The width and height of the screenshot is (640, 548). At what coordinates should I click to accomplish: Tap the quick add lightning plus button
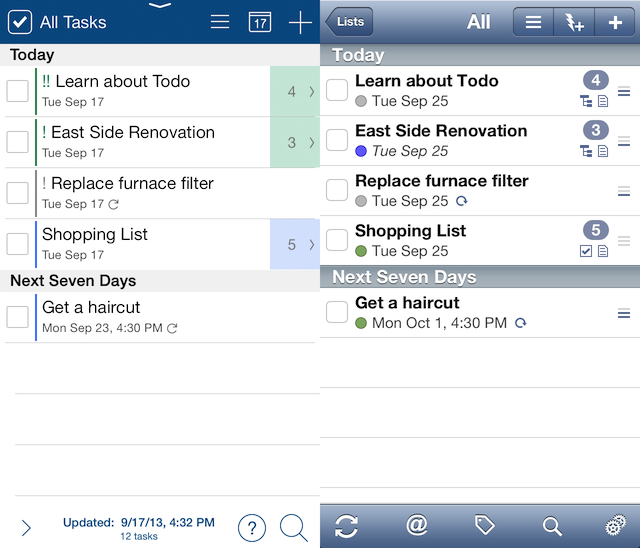pyautogui.click(x=574, y=22)
